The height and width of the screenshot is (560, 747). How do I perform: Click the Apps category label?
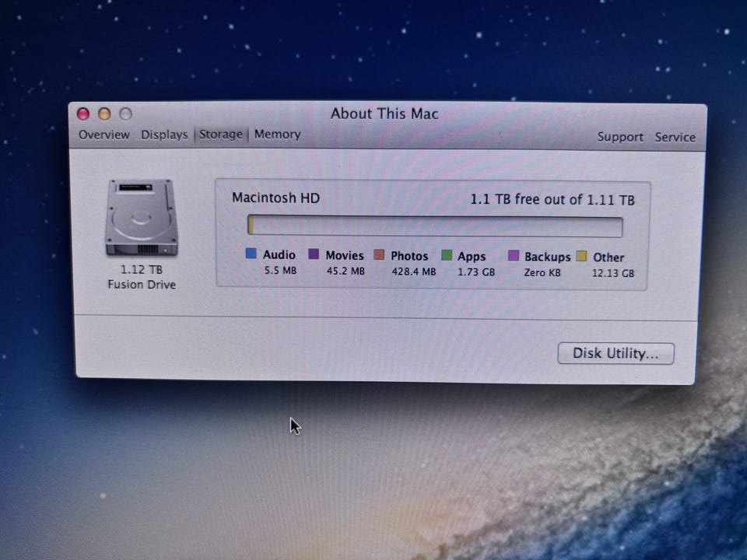point(472,257)
